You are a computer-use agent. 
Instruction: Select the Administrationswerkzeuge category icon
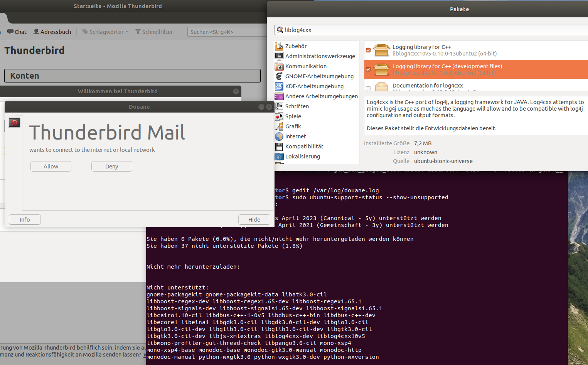279,56
